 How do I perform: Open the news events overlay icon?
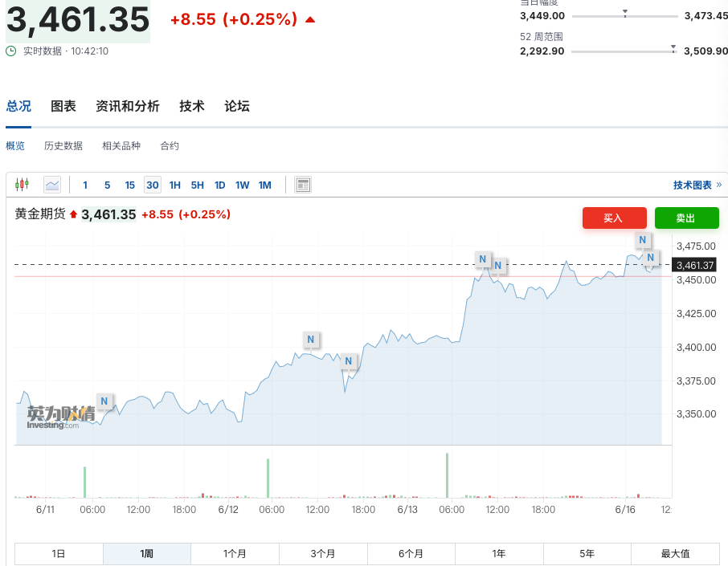[x=303, y=185]
